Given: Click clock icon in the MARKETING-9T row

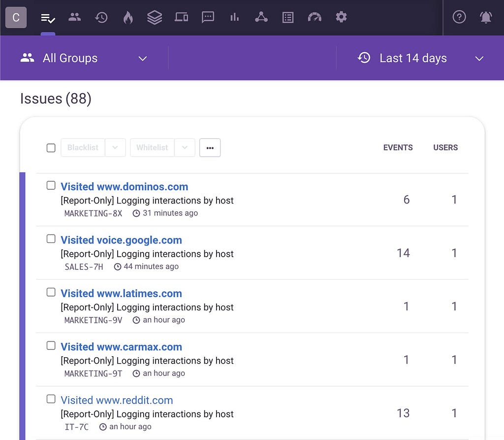Looking at the screenshot, I should coord(136,373).
